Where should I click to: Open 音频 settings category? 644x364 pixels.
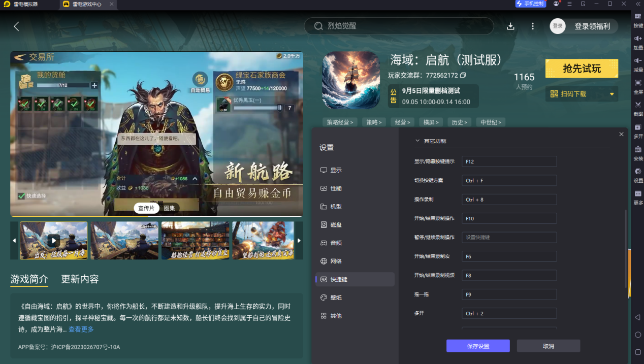355,243
